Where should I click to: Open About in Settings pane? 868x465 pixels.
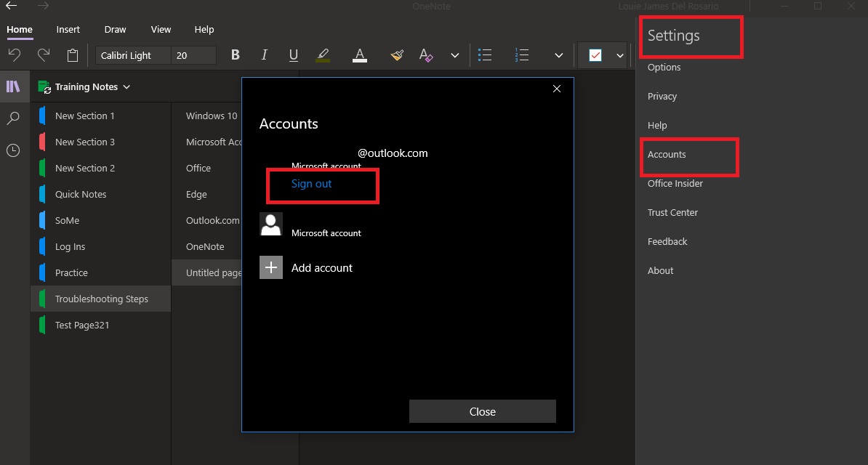(660, 271)
